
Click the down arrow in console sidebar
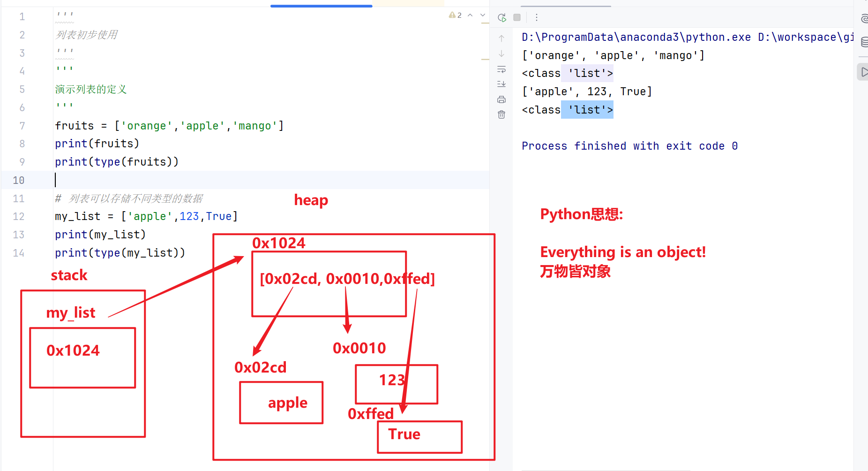point(501,53)
